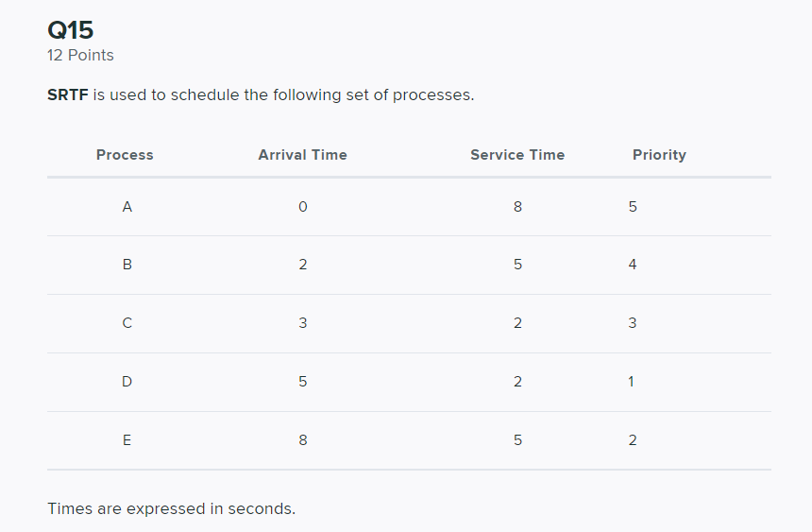Select the bold SRTF word

67,95
